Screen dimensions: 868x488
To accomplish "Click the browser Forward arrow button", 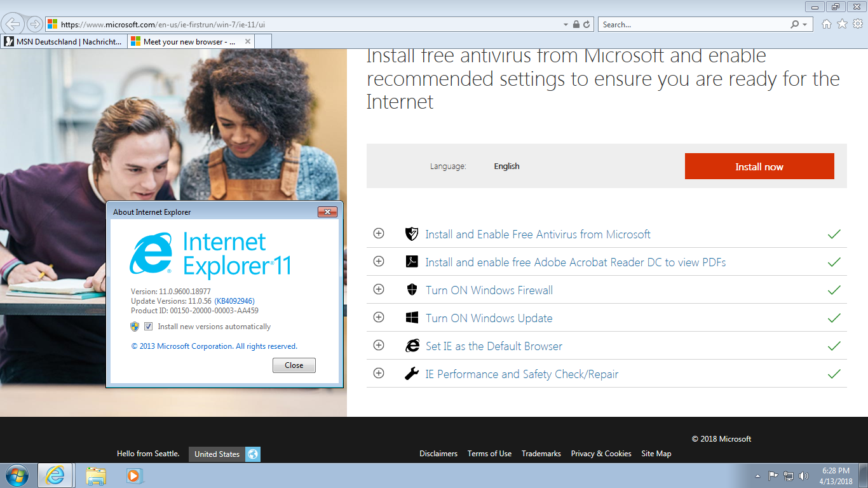I will point(34,24).
